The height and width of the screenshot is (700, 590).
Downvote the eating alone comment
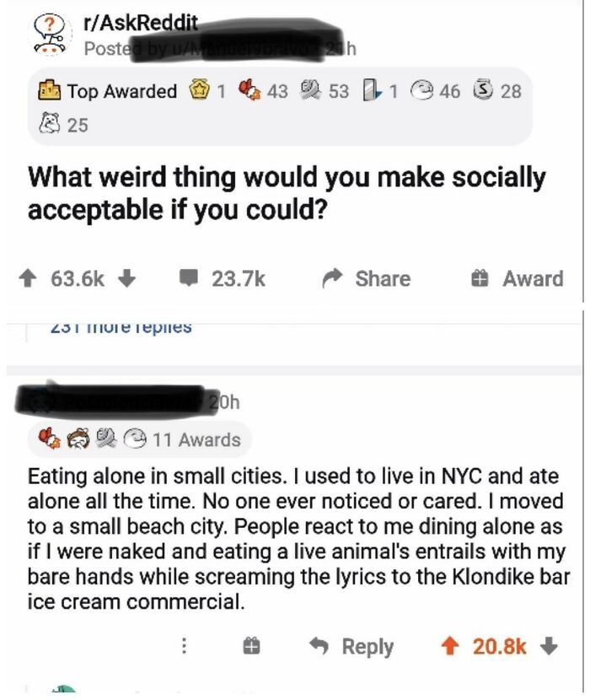(x=550, y=647)
